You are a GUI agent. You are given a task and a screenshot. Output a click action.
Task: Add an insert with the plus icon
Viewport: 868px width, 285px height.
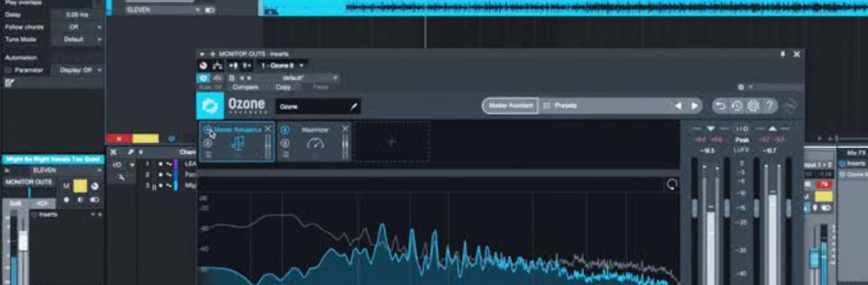[213, 54]
